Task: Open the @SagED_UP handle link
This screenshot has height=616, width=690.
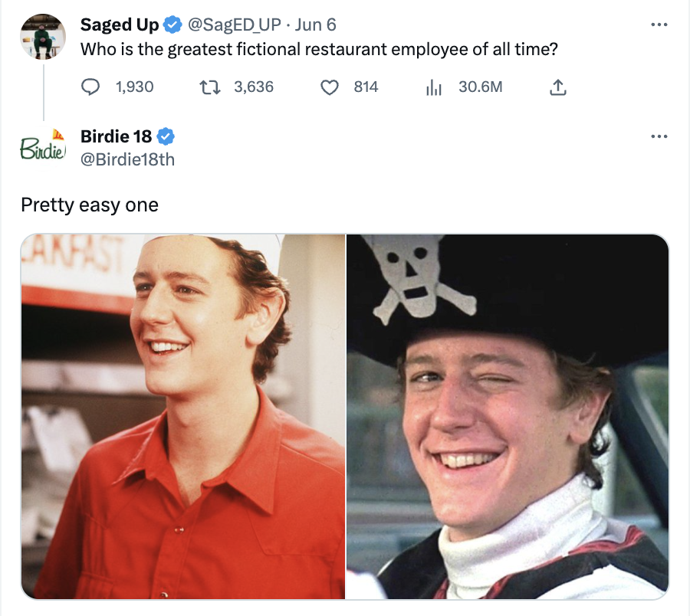Action: point(234,25)
